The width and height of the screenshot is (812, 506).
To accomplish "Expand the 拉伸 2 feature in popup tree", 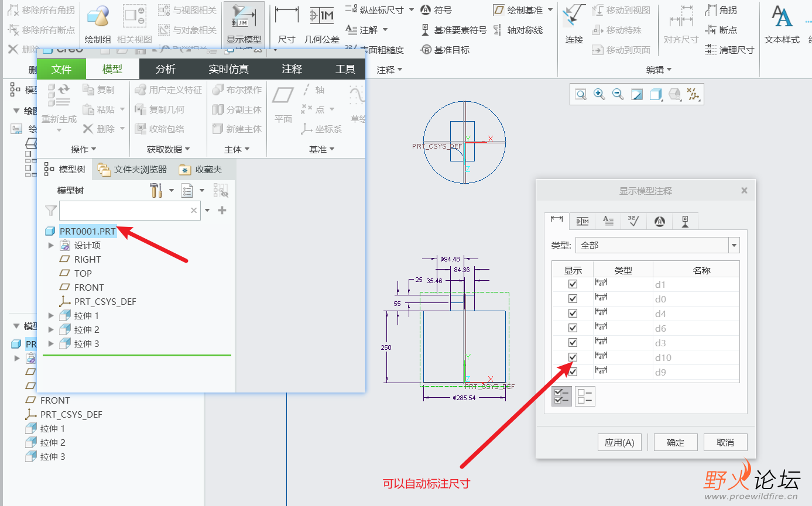I will (51, 330).
